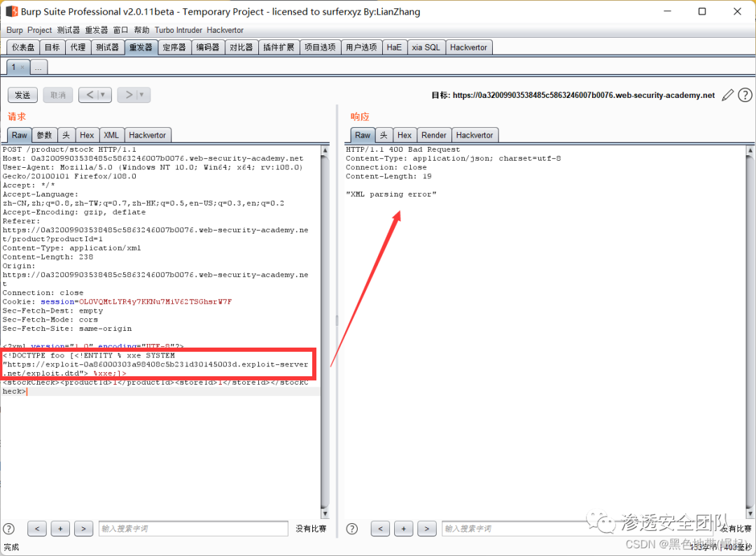Click the Burp Suite logo icon in title bar

click(x=12, y=11)
